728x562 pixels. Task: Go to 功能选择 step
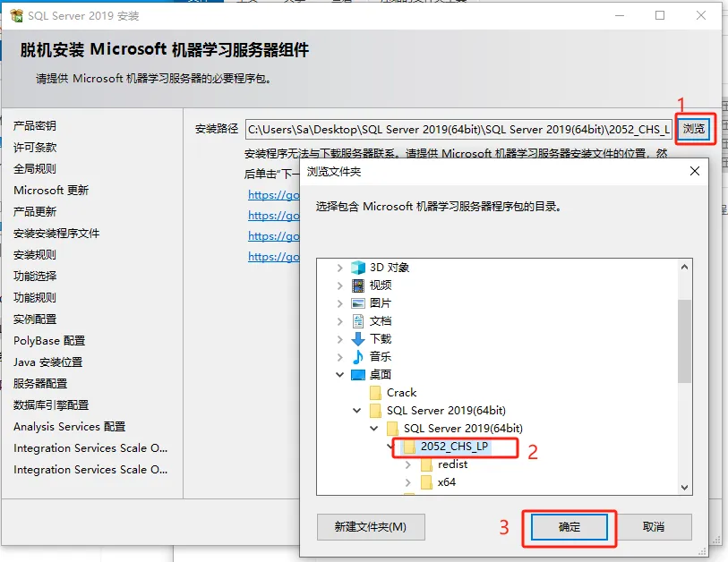[x=35, y=277]
